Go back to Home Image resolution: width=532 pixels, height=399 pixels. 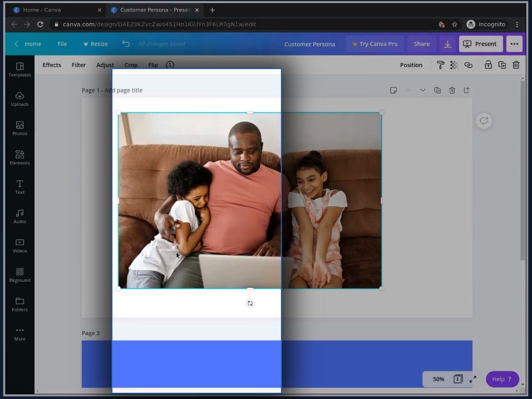click(28, 44)
